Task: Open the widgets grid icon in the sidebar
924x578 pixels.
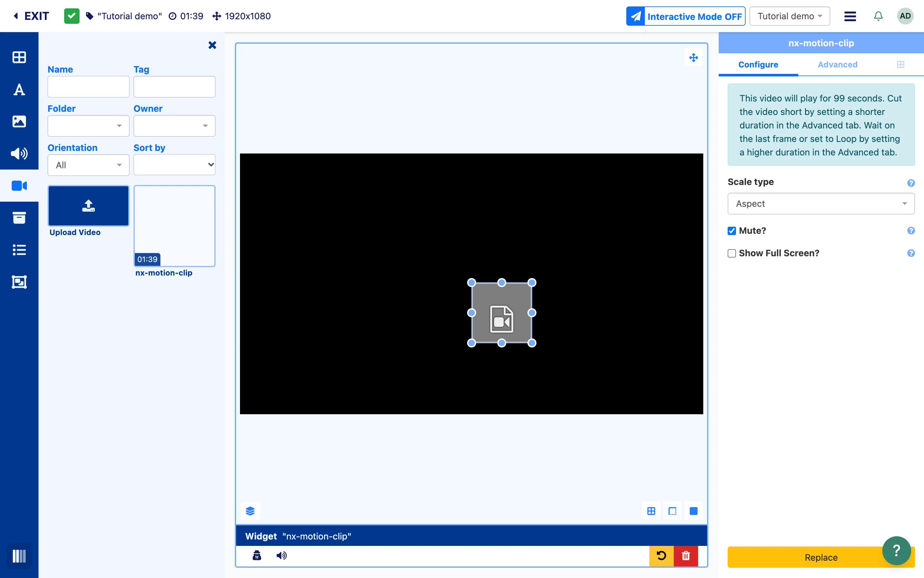Action: (19, 57)
